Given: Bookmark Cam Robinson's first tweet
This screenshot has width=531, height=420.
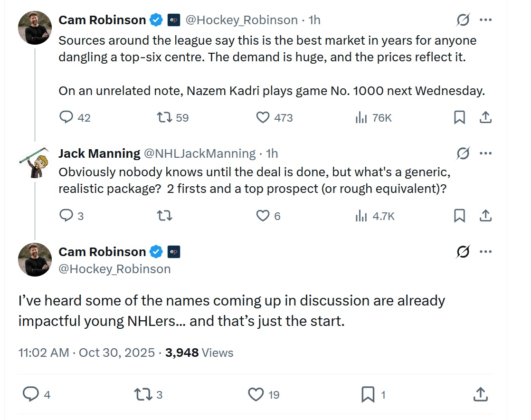Looking at the screenshot, I should pyautogui.click(x=459, y=117).
